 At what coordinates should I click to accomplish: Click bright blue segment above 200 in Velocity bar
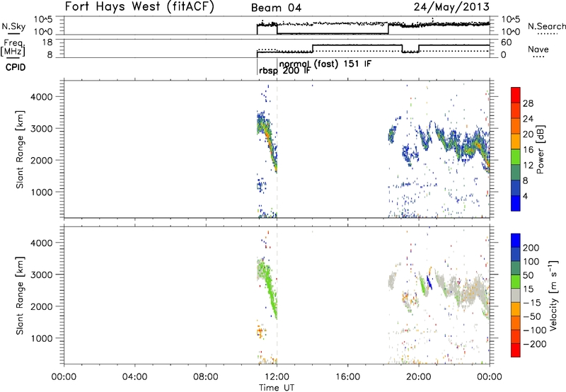pos(516,241)
